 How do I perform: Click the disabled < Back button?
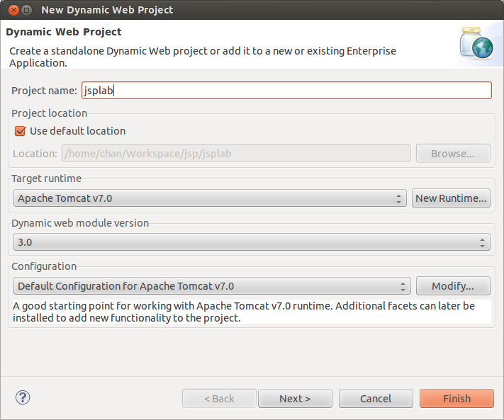point(219,399)
